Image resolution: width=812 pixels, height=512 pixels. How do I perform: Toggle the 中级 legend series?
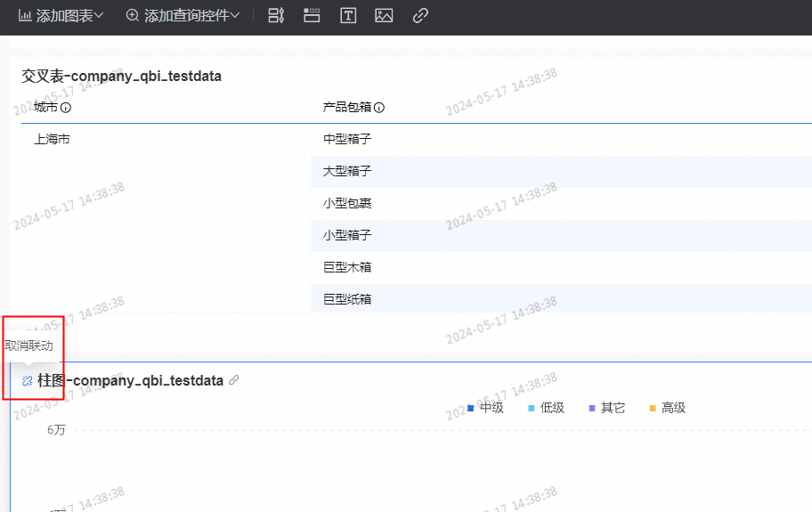click(485, 408)
